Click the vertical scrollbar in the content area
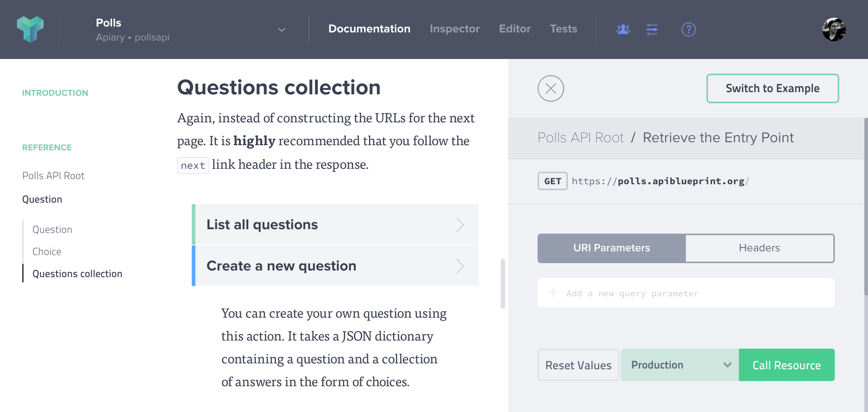This screenshot has height=412, width=868. [503, 284]
